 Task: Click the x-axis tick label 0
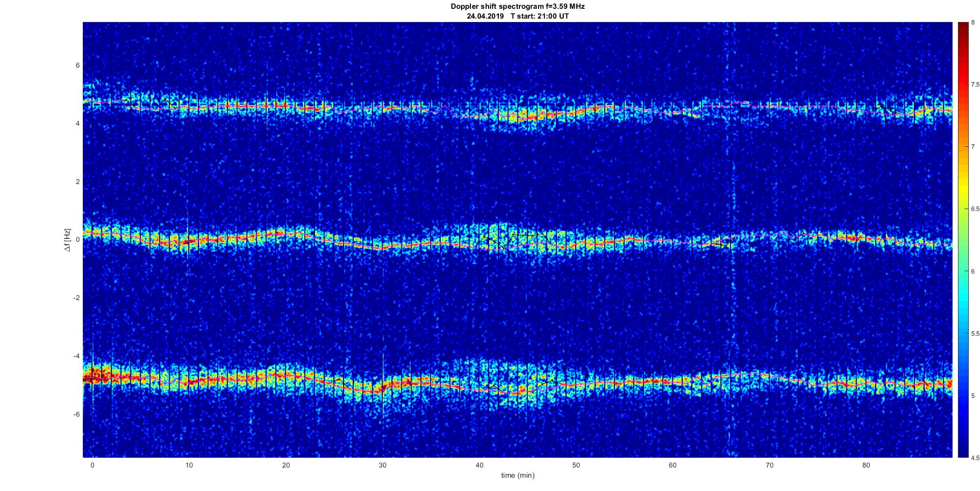92,466
